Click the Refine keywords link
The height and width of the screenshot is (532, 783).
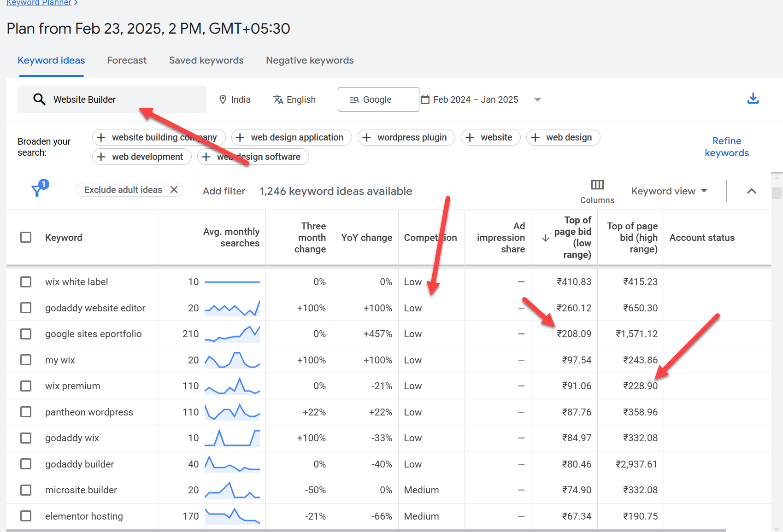click(727, 147)
